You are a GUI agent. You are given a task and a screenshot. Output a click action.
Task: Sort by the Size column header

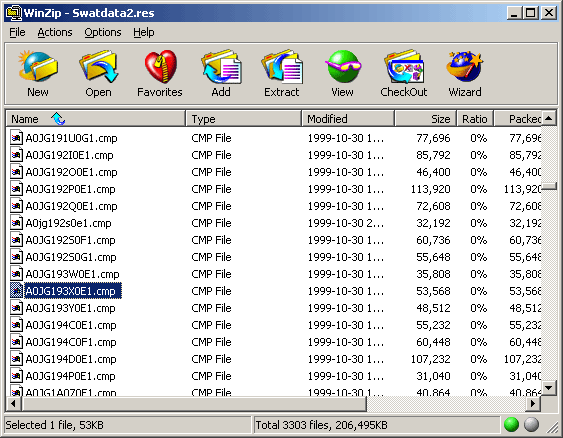tap(425, 118)
